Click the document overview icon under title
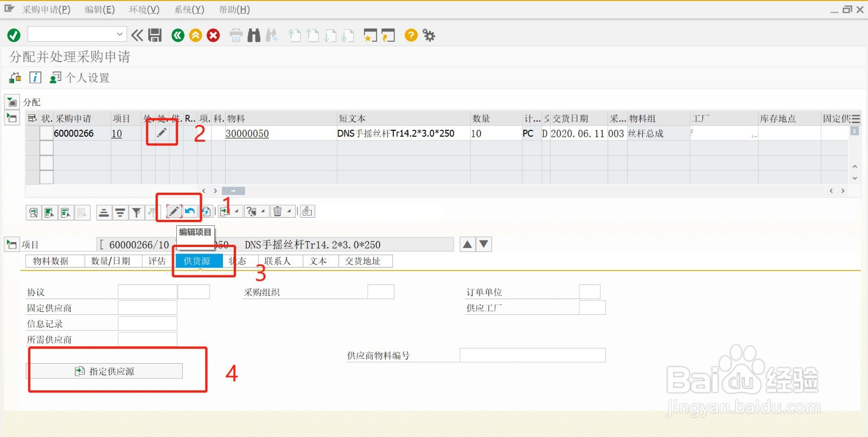868x437 pixels. pyautogui.click(x=15, y=78)
